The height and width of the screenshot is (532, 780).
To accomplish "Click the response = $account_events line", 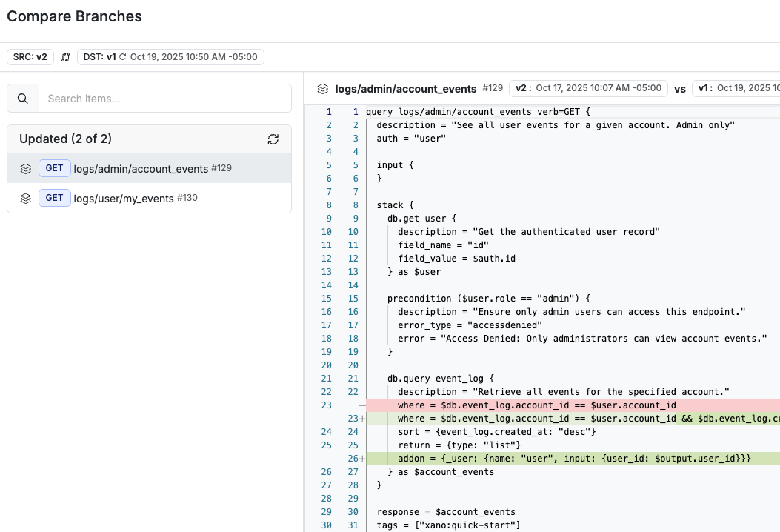I will [446, 512].
